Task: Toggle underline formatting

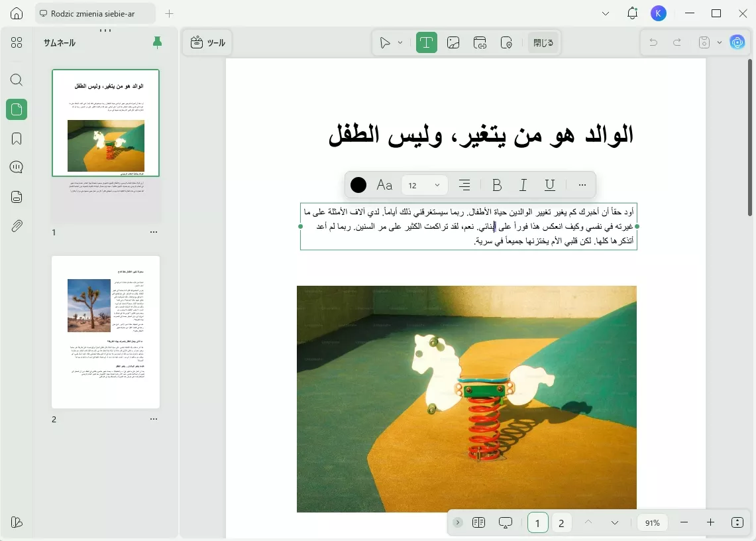Action: 550,185
